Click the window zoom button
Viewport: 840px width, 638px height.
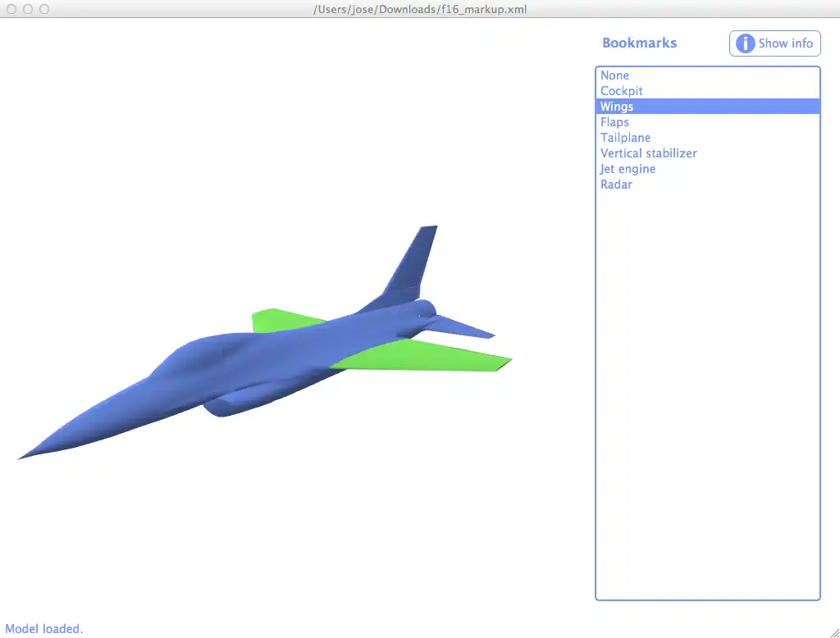pos(44,9)
